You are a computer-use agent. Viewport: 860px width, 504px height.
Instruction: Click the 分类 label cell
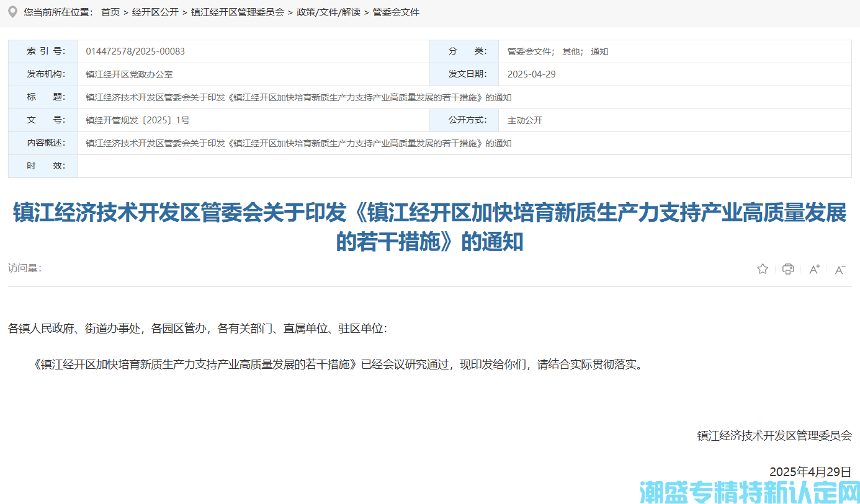(x=464, y=51)
